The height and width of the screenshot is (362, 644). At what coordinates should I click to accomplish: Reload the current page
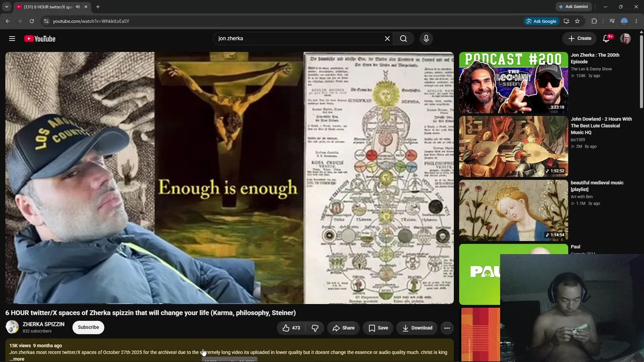point(32,21)
